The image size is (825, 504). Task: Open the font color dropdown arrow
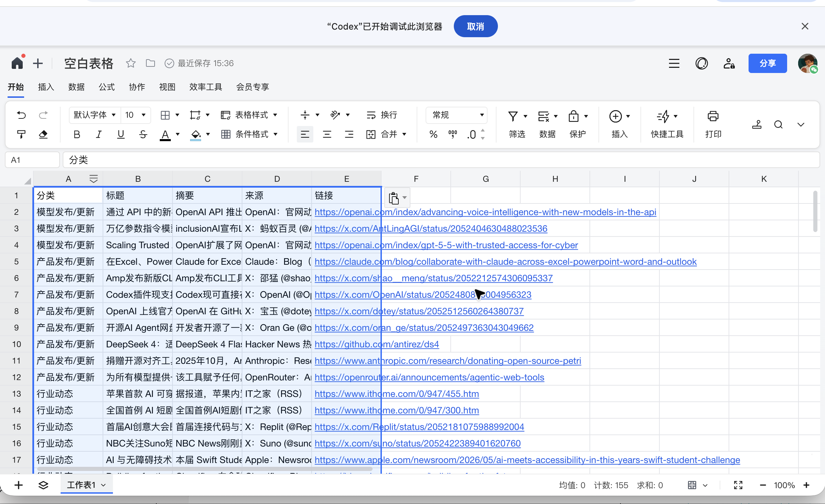[x=178, y=134]
